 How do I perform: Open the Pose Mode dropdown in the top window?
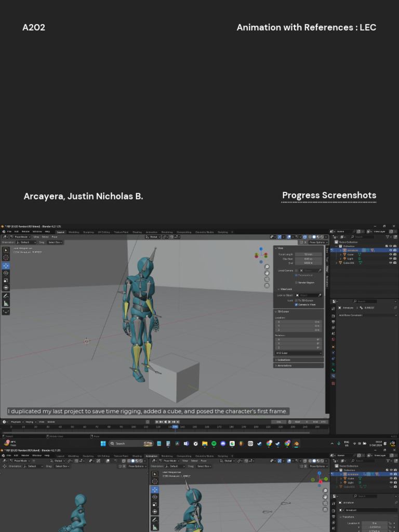point(21,237)
